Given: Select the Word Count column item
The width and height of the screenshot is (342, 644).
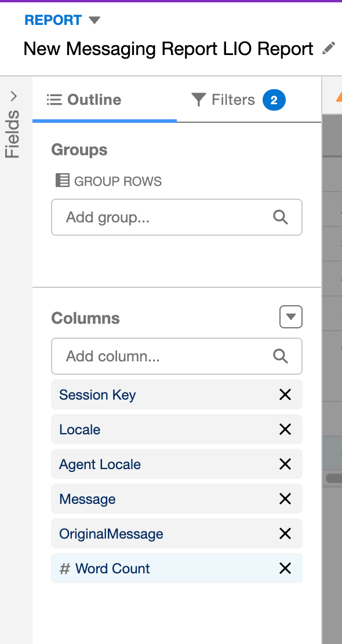Looking at the screenshot, I should [177, 569].
